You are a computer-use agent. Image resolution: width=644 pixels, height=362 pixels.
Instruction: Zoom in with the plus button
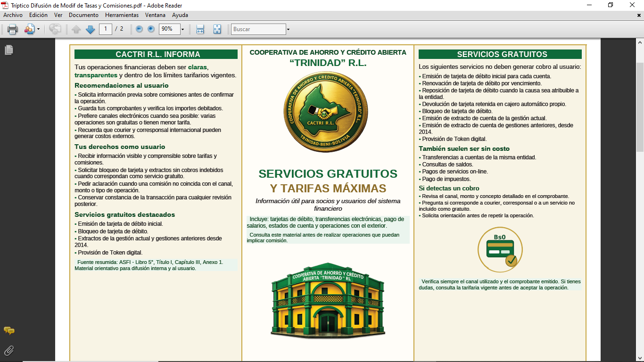tap(151, 29)
